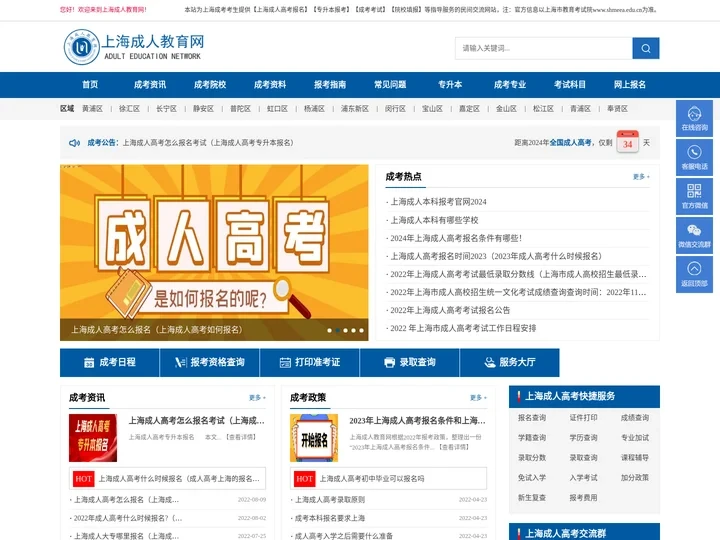Screen dimensions: 720x540
Task: Open the 成人高考 banner image
Action: [x=214, y=253]
